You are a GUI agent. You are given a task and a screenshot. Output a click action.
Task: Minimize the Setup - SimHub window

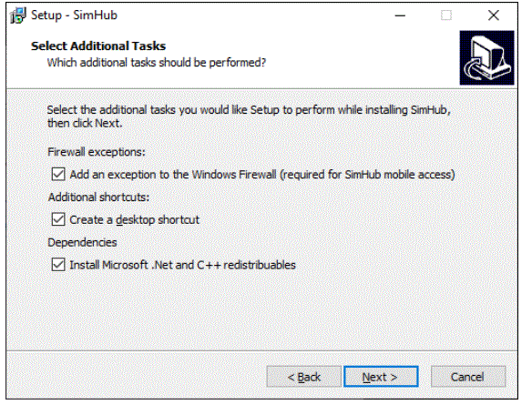[x=400, y=15]
